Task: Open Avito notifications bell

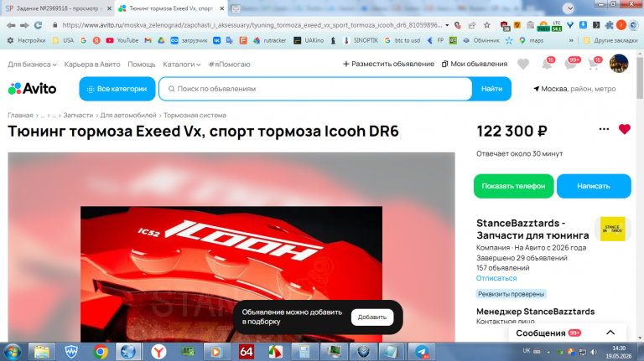Action: point(547,64)
